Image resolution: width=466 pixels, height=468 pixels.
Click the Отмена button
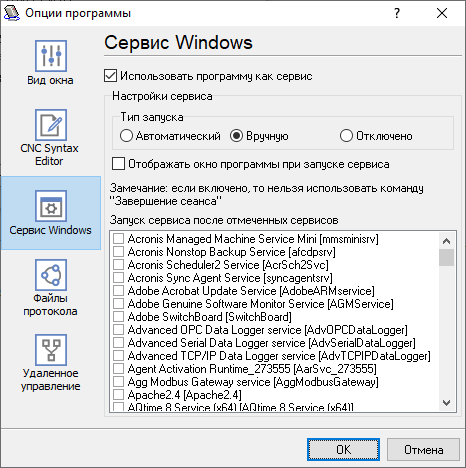click(x=423, y=450)
